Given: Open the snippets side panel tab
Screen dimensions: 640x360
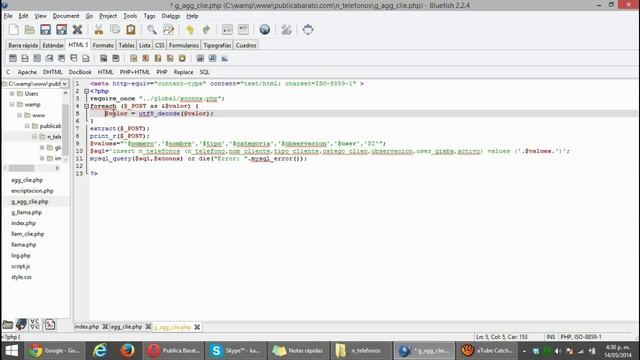Looking at the screenshot, I should pos(49,325).
